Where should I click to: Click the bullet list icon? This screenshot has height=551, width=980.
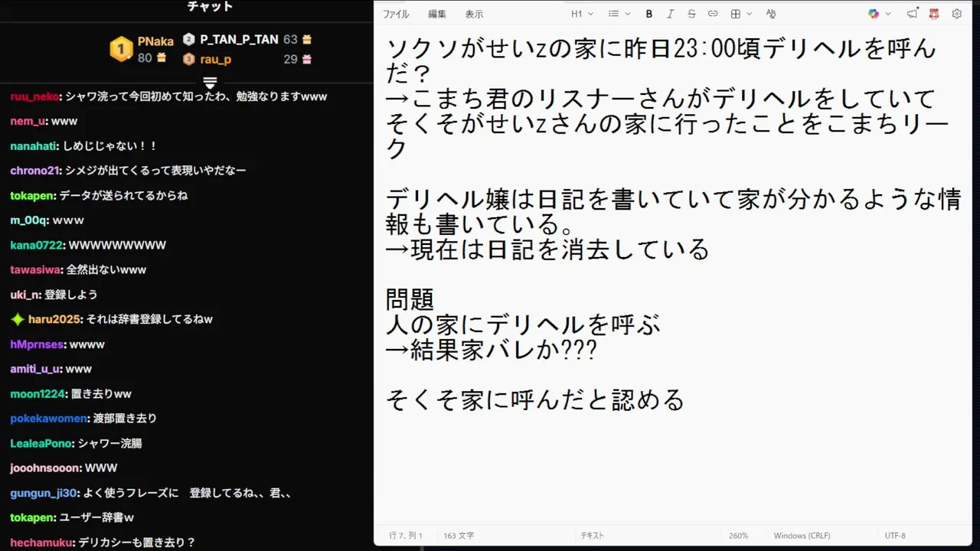coord(613,14)
